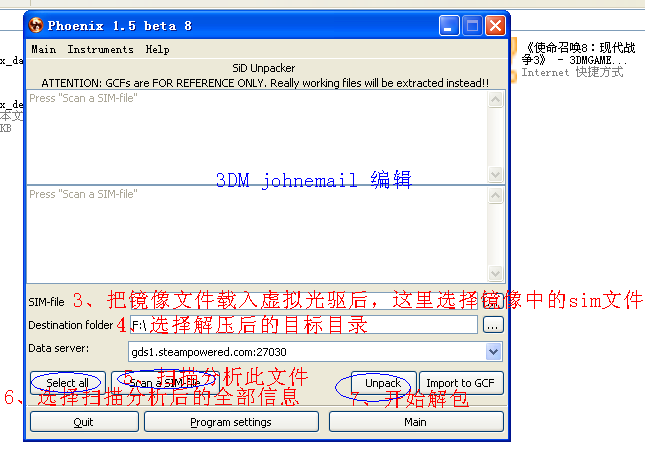The image size is (645, 457).
Task: Select the 3DMGAME Internet shortcut in background window
Action: (574, 60)
